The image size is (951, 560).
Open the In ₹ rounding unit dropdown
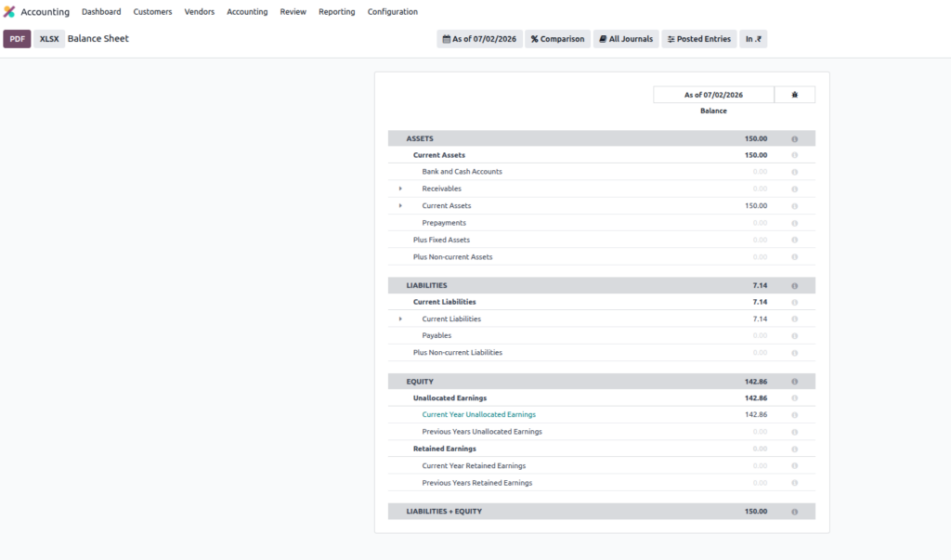(752, 39)
